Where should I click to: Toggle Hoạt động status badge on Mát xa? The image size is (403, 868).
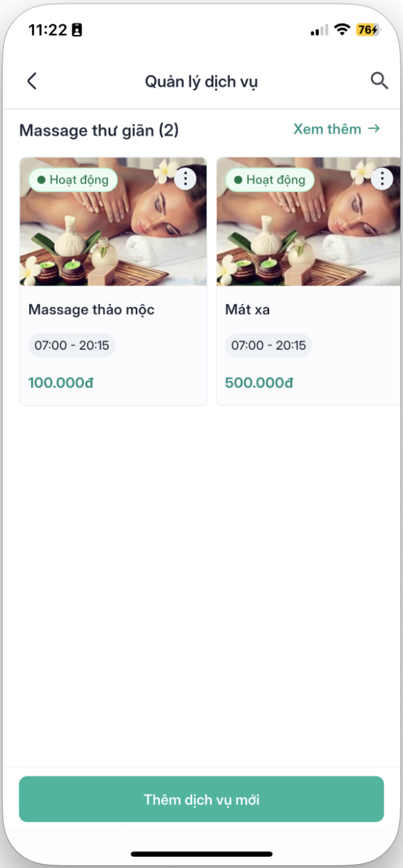(270, 180)
